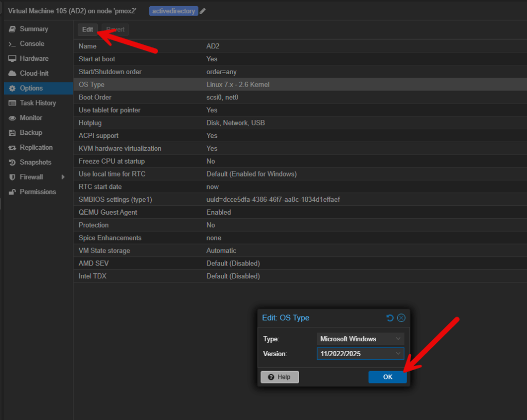Close the Edit: OS Type dialog
527x420 pixels.
pyautogui.click(x=401, y=318)
